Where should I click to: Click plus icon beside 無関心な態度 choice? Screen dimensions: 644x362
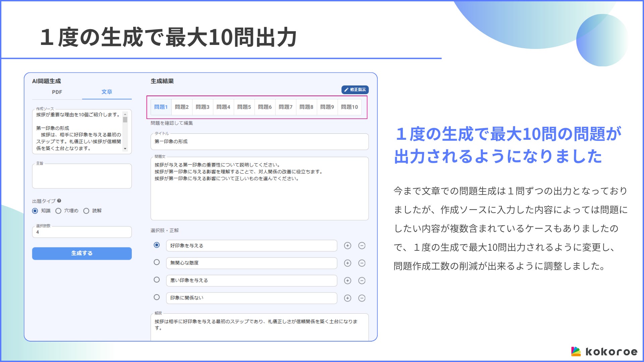click(347, 263)
